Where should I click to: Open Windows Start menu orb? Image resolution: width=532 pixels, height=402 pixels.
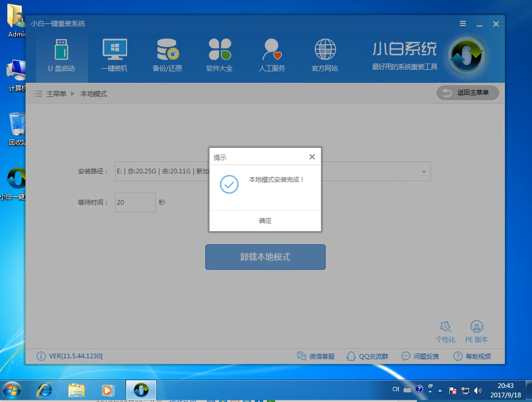(12, 390)
